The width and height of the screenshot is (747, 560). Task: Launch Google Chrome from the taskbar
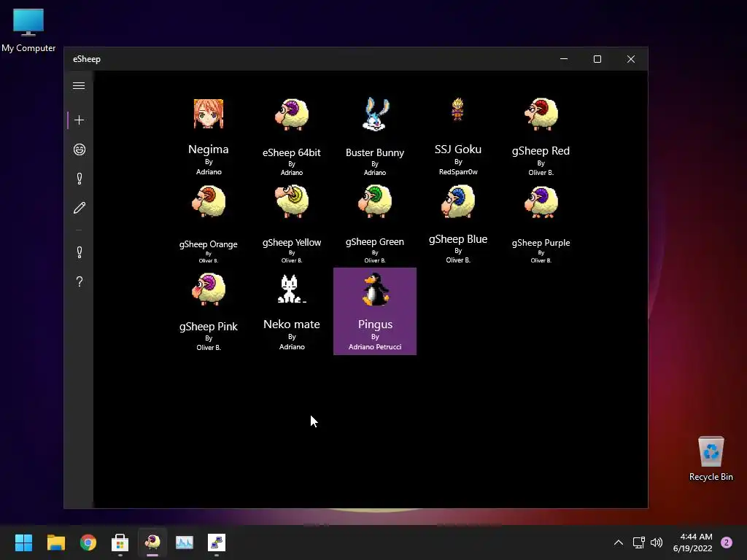[x=88, y=542]
